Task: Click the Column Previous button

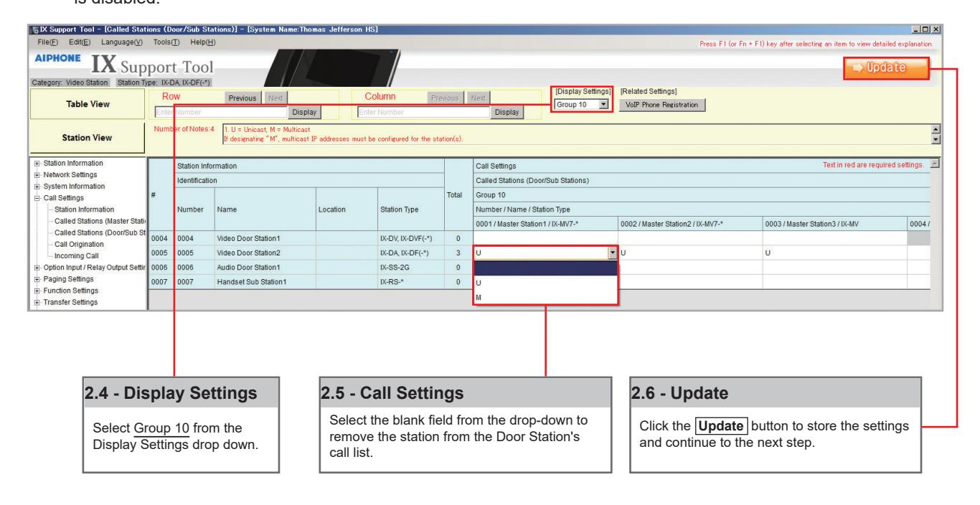Action: click(x=446, y=96)
